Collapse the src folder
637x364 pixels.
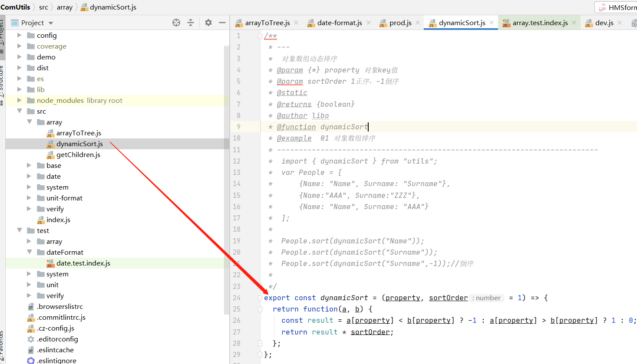[x=19, y=111]
